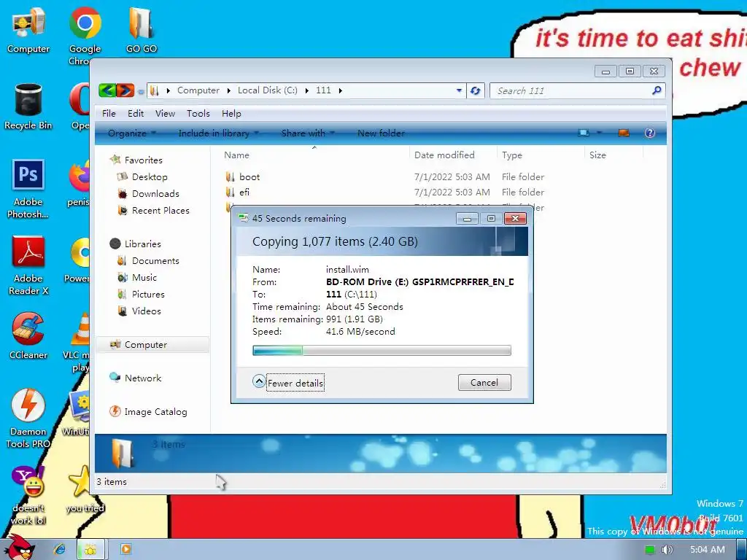This screenshot has height=560, width=747.
Task: Click the Local Disk (C:) breadcrumb
Action: pos(267,90)
